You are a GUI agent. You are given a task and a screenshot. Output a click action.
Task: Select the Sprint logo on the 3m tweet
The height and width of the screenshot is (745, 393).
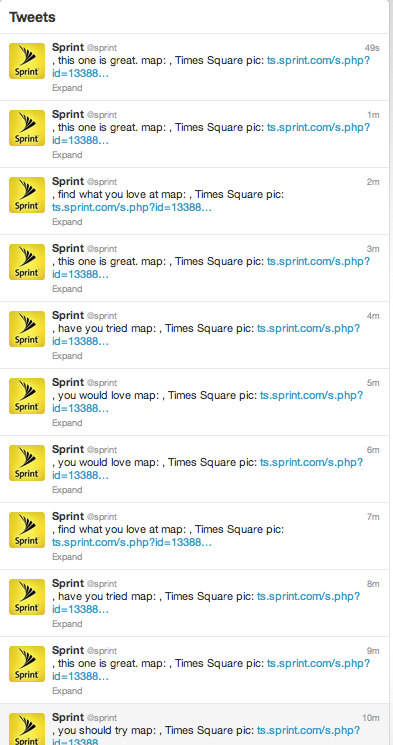[x=27, y=262]
